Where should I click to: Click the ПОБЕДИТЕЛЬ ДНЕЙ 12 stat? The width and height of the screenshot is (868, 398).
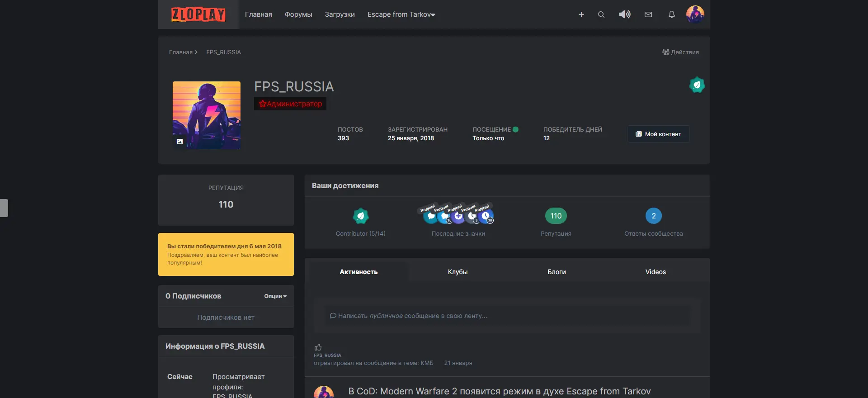[573, 134]
